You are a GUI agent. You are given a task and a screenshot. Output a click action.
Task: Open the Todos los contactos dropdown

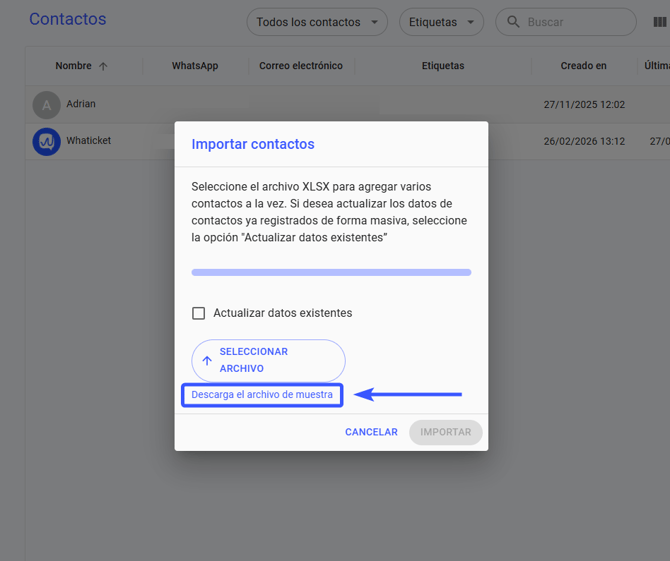317,22
